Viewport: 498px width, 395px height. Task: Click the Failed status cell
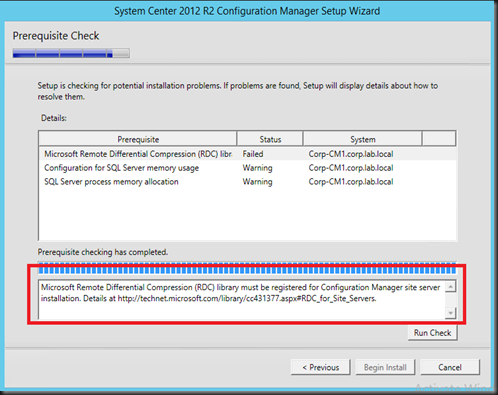253,154
